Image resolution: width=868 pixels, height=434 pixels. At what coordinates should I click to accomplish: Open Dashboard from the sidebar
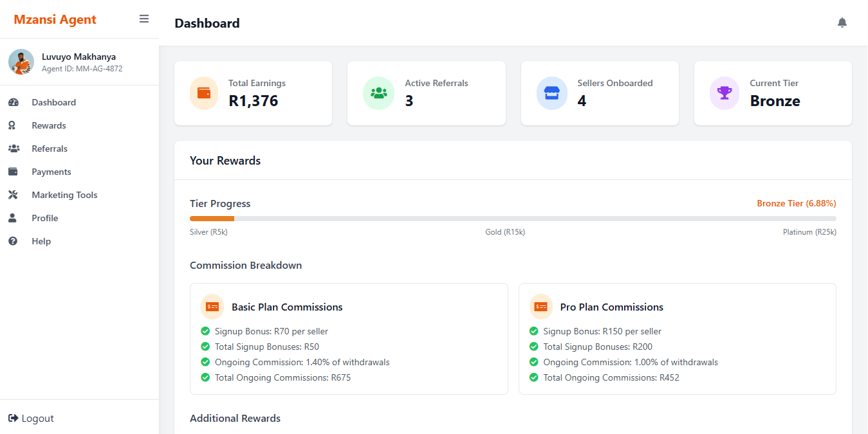[53, 102]
